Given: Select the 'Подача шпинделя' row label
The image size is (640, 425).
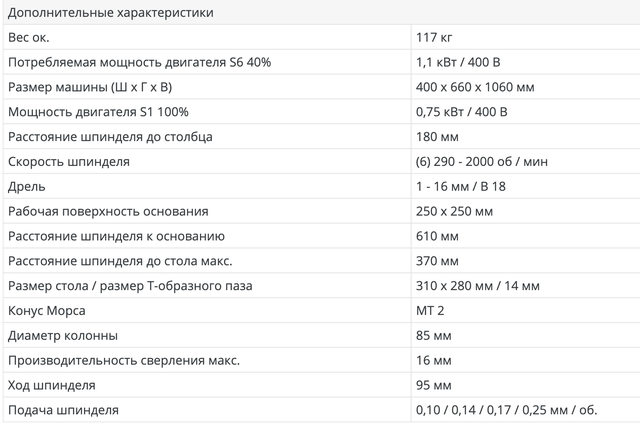Looking at the screenshot, I should point(63,410).
